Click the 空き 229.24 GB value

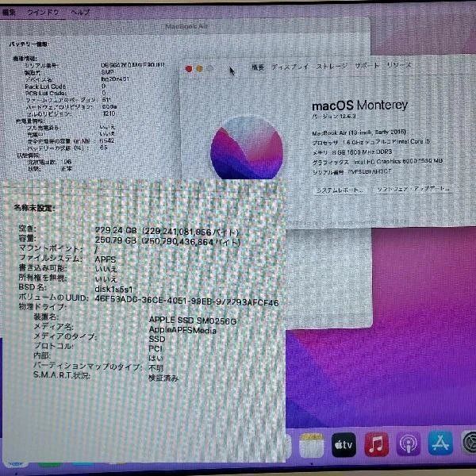pos(167,232)
